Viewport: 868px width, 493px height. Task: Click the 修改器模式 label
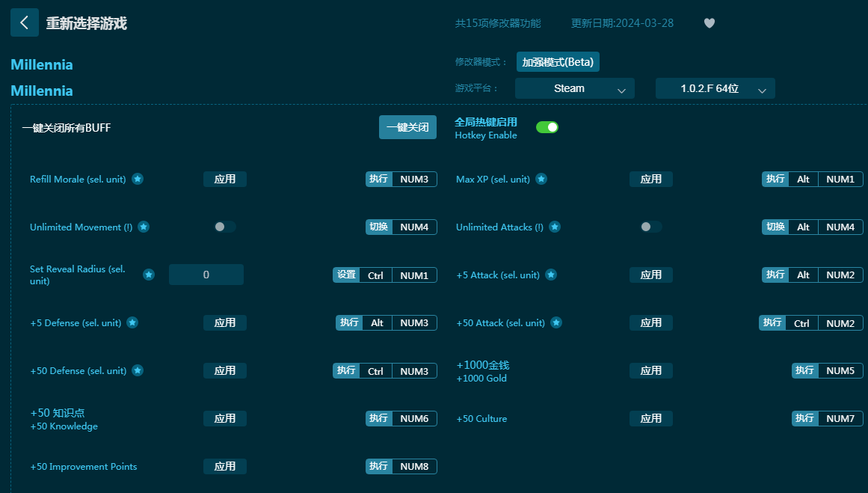481,62
